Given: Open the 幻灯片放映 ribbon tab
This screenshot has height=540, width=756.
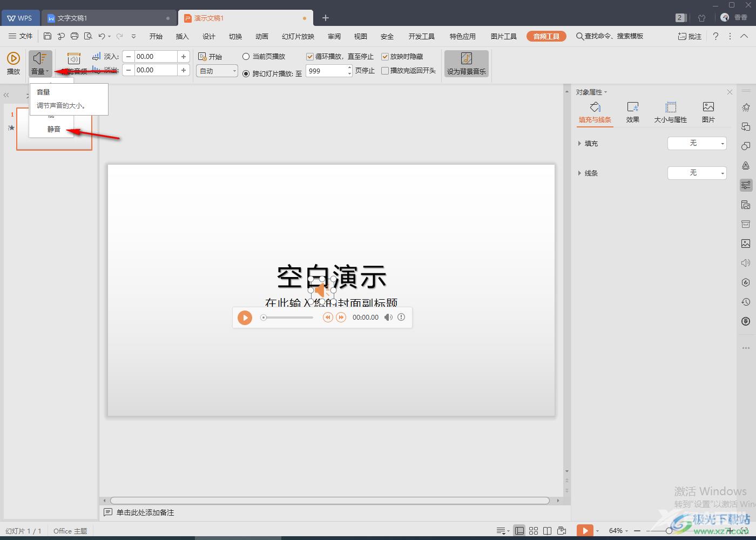Looking at the screenshot, I should [x=298, y=36].
